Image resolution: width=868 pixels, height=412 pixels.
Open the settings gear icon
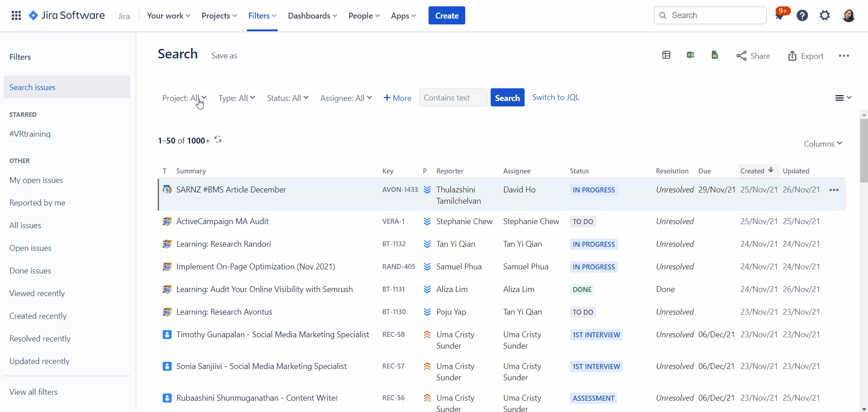[x=825, y=15]
